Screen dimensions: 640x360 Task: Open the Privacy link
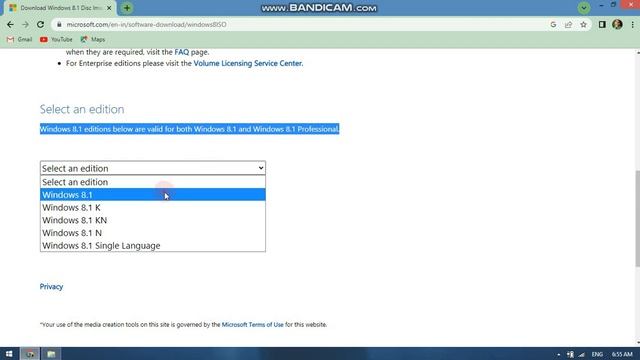point(51,287)
